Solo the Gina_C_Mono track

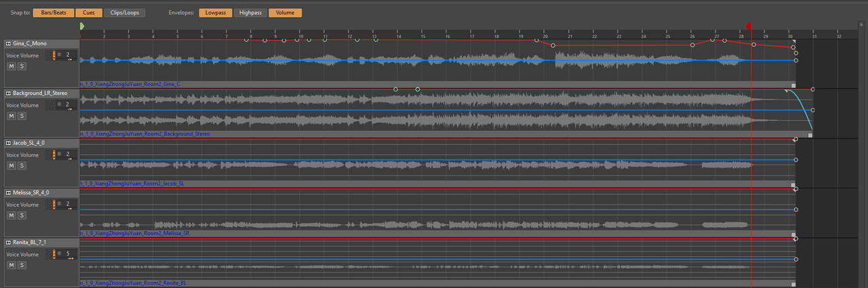coord(22,66)
